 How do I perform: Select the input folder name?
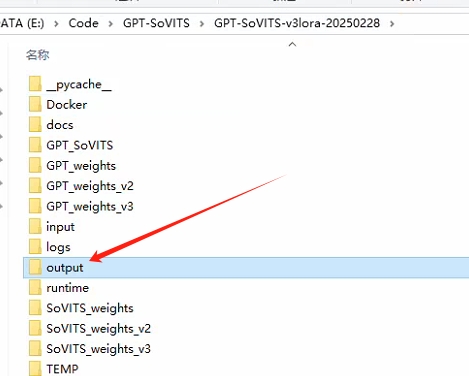pyautogui.click(x=60, y=227)
